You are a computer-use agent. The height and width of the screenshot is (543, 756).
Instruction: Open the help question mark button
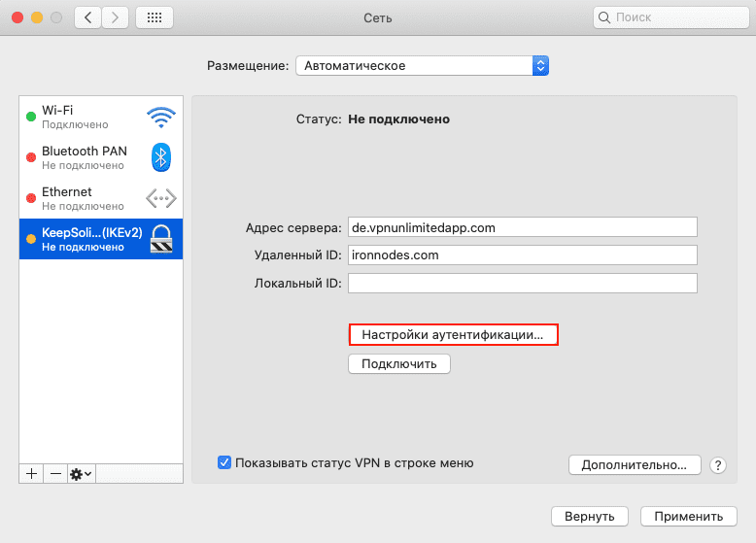pyautogui.click(x=718, y=465)
